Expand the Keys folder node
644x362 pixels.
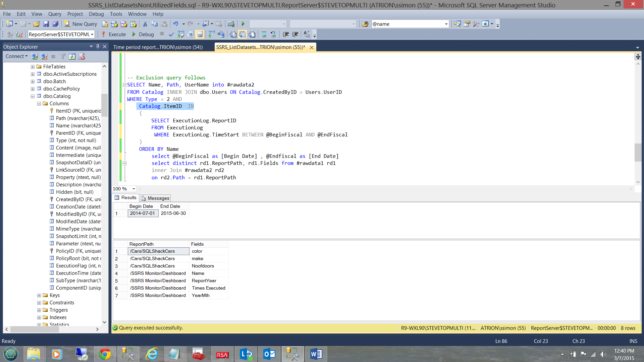pyautogui.click(x=39, y=295)
